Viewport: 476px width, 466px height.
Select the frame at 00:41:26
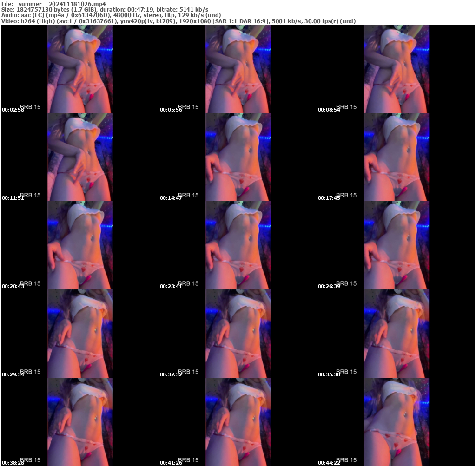click(238, 421)
